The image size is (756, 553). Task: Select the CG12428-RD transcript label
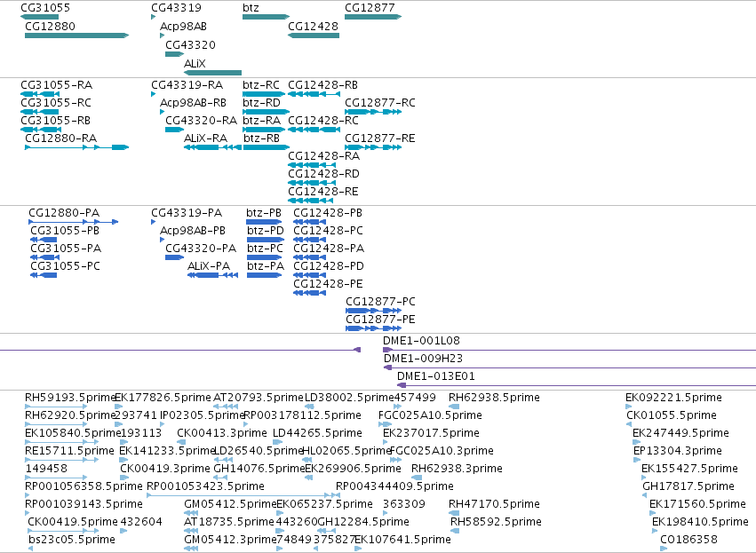click(323, 174)
